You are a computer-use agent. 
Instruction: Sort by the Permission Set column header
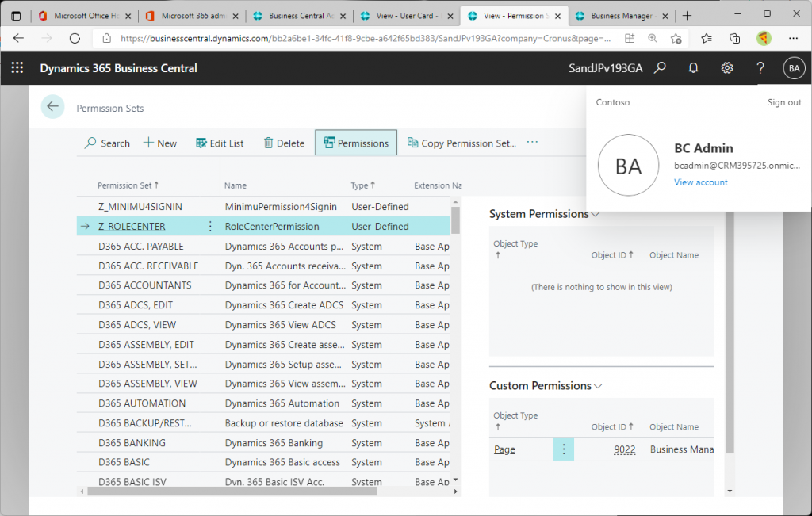128,185
